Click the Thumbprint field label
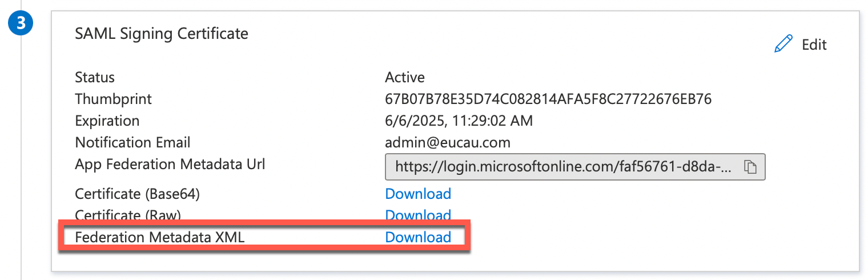Screen dimensions: 868x280 click(x=113, y=99)
